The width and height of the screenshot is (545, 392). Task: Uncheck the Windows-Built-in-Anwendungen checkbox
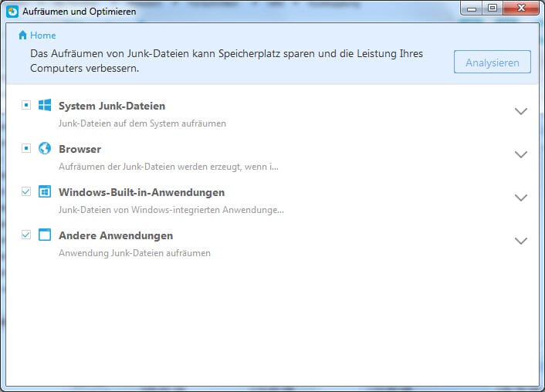[x=26, y=191]
